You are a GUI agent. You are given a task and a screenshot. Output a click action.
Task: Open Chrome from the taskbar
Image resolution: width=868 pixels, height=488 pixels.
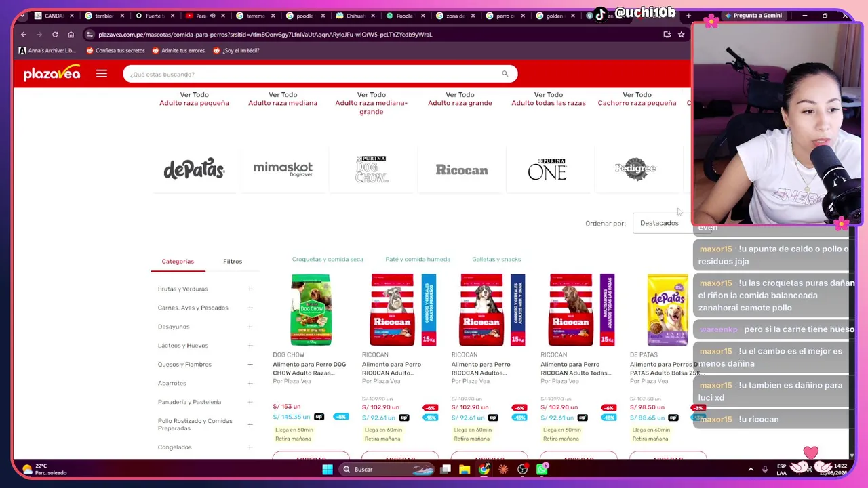(484, 469)
